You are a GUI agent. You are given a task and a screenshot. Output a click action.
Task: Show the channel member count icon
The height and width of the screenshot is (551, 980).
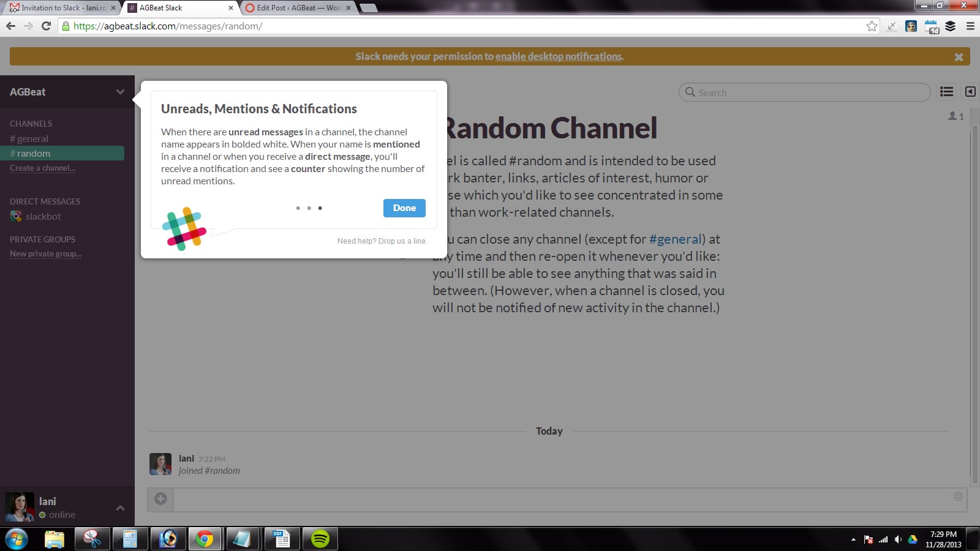click(956, 116)
